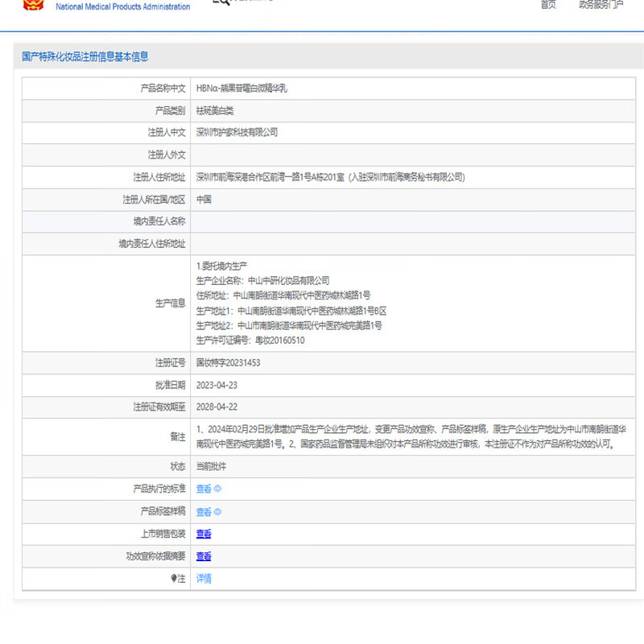
Task: Click the product name HBNα-熊果苷嫩白微精华乳
Action: pyautogui.click(x=242, y=89)
